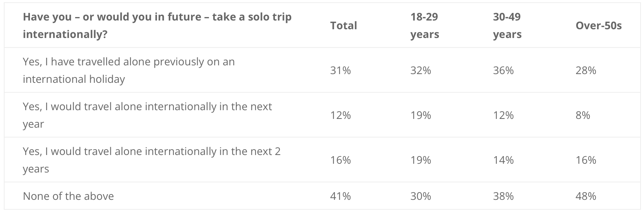Select the 31% Total cell
The width and height of the screenshot is (644, 212).
340,70
